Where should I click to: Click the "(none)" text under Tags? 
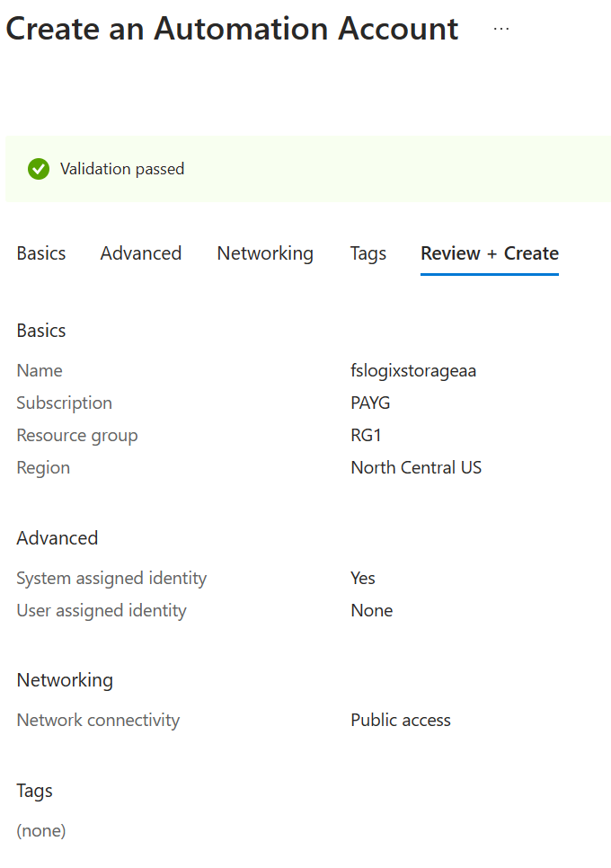41,831
